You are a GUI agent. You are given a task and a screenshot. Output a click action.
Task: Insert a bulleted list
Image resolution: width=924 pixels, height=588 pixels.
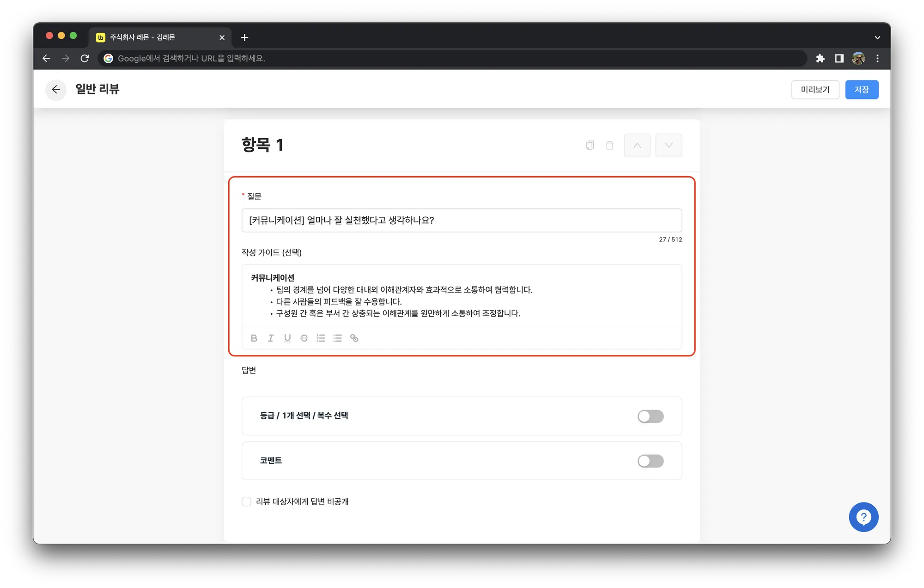[x=338, y=338]
